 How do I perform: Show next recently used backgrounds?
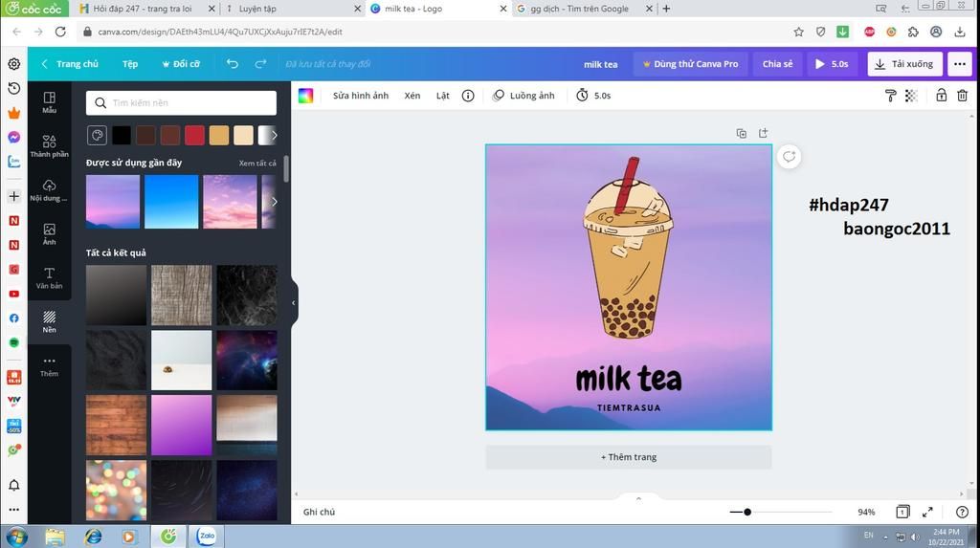coord(274,201)
